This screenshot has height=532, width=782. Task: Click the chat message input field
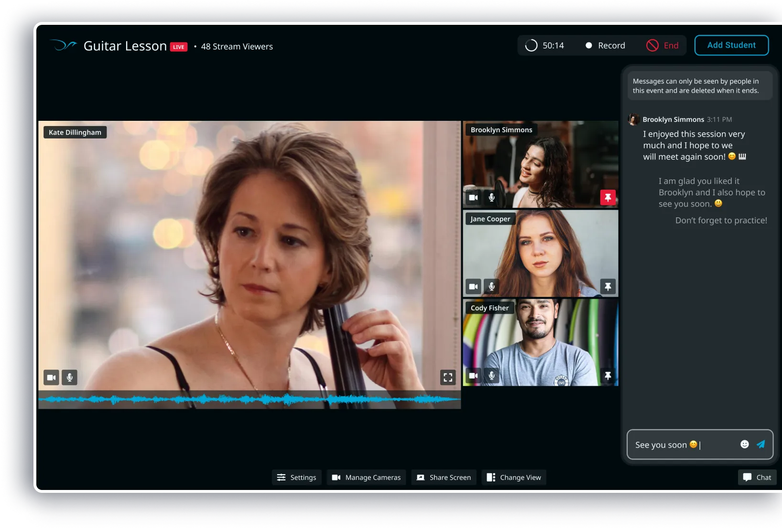(684, 445)
